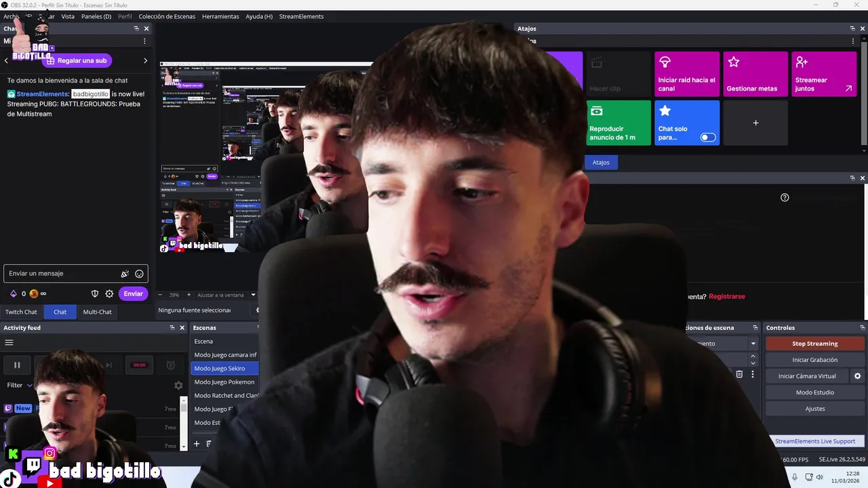868x488 pixels.
Task: Click Streamear juntos shortcut tile
Action: (x=824, y=74)
